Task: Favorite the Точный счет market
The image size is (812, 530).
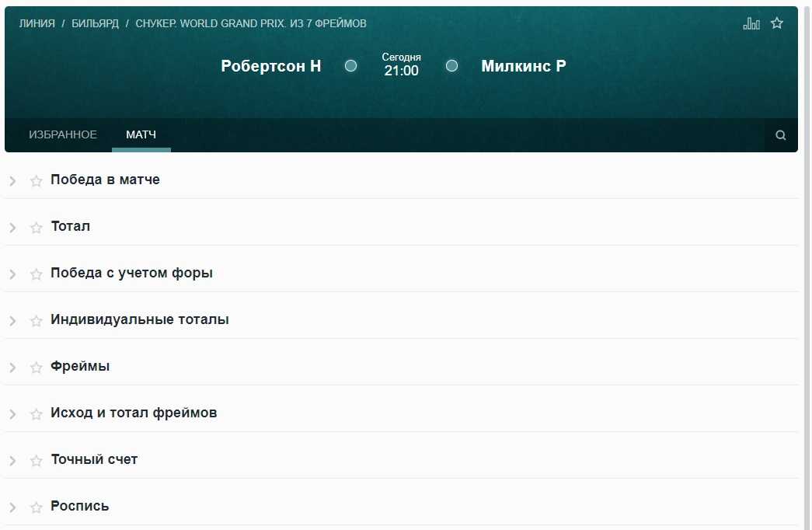Action: click(x=36, y=461)
